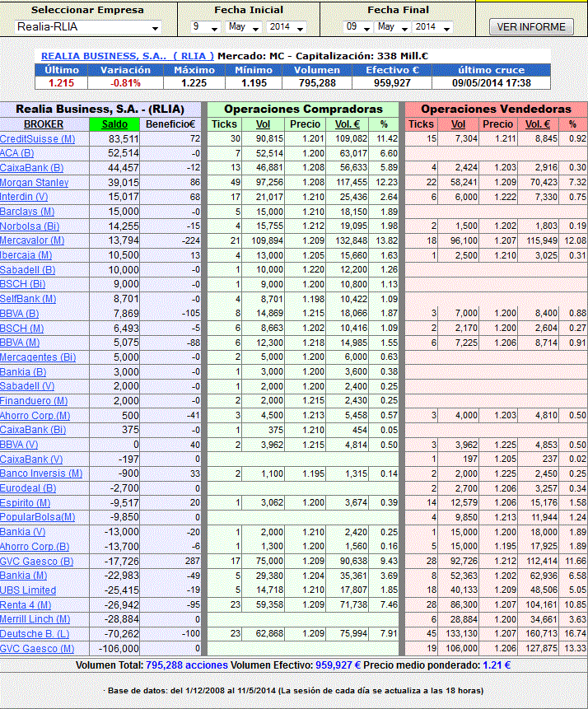Open Interdin (V) broker link
Viewport: 588px width, 709px height.
coord(24,197)
